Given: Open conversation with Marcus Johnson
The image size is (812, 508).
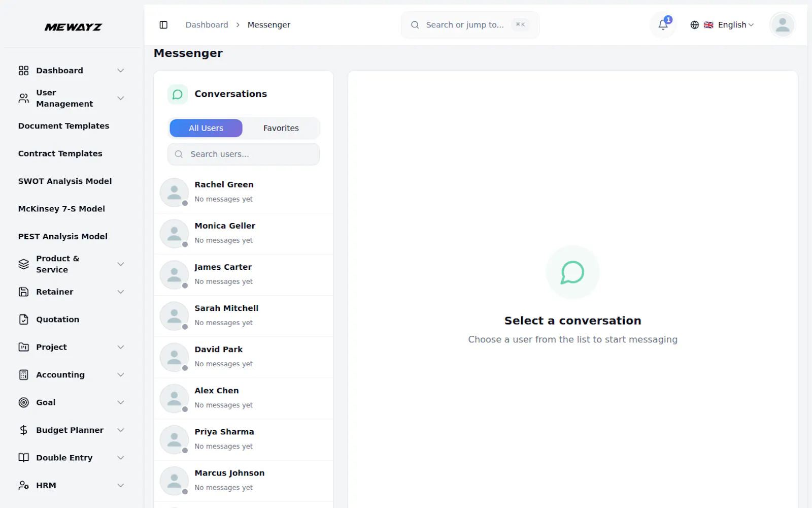Looking at the screenshot, I should (x=244, y=480).
